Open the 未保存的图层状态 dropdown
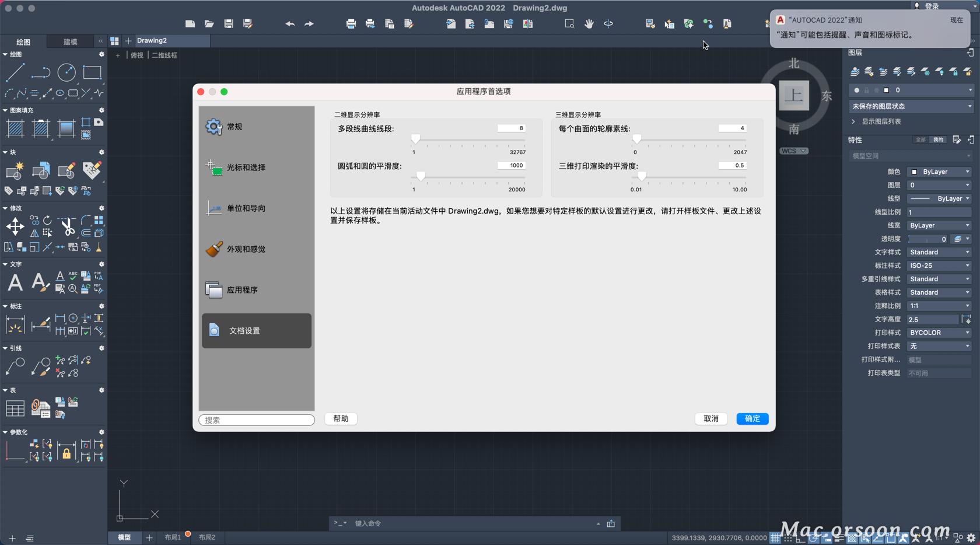The width and height of the screenshot is (980, 545). pyautogui.click(x=910, y=106)
